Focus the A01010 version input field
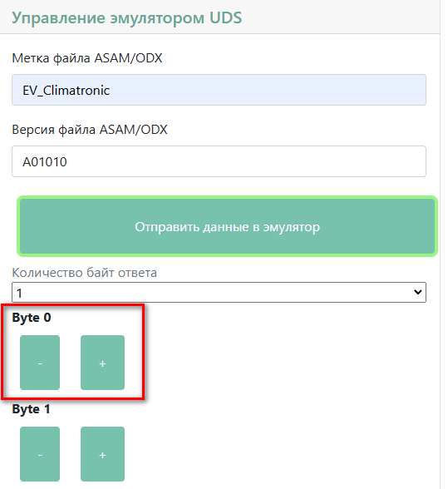 pyautogui.click(x=219, y=161)
